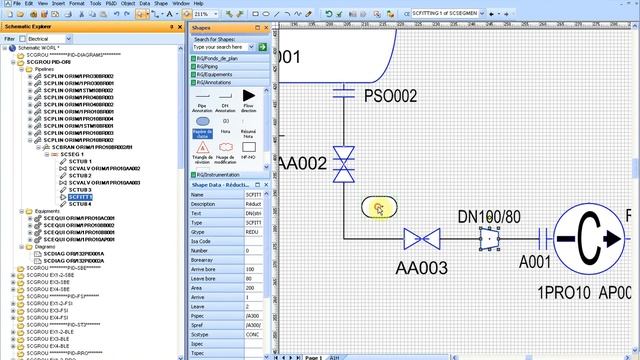Pick the Nuage de modification cloud shape
The width and height of the screenshot is (640, 360).
(x=225, y=152)
